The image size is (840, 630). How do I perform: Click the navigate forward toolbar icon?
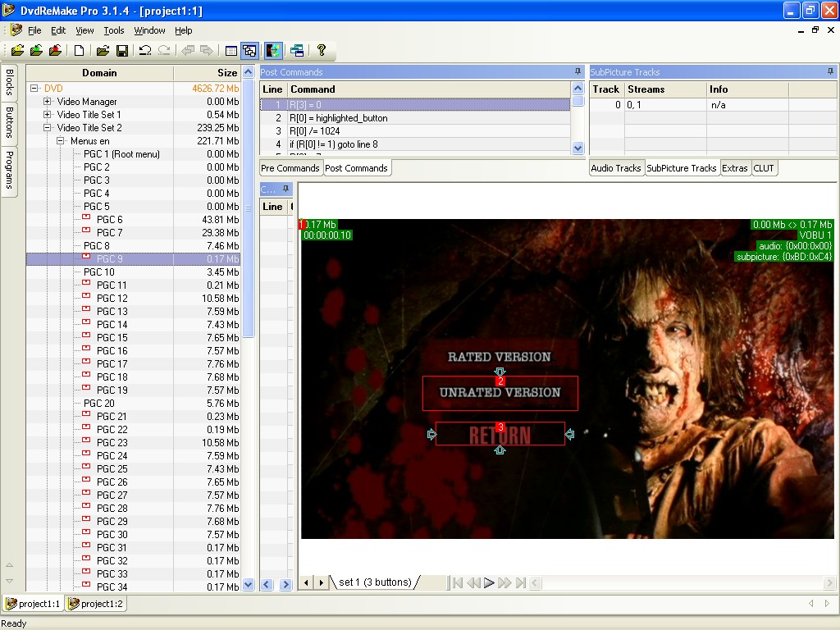206,50
